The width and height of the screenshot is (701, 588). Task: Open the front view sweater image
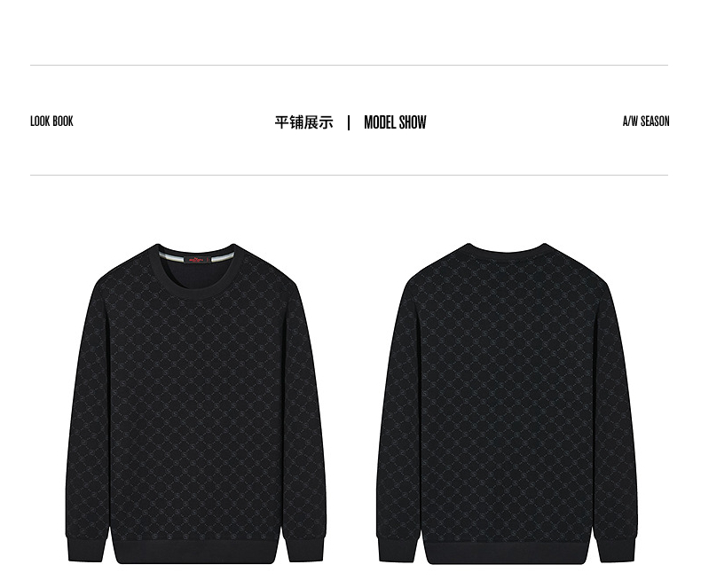tap(196, 404)
